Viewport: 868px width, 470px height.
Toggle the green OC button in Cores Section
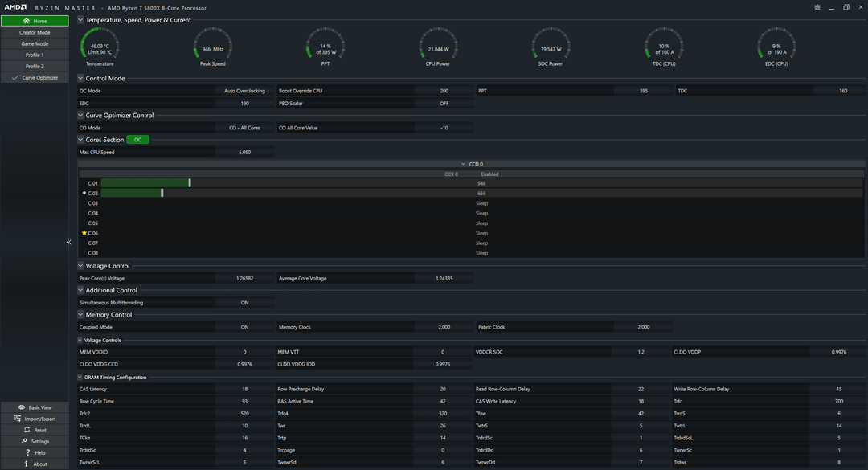click(x=138, y=140)
